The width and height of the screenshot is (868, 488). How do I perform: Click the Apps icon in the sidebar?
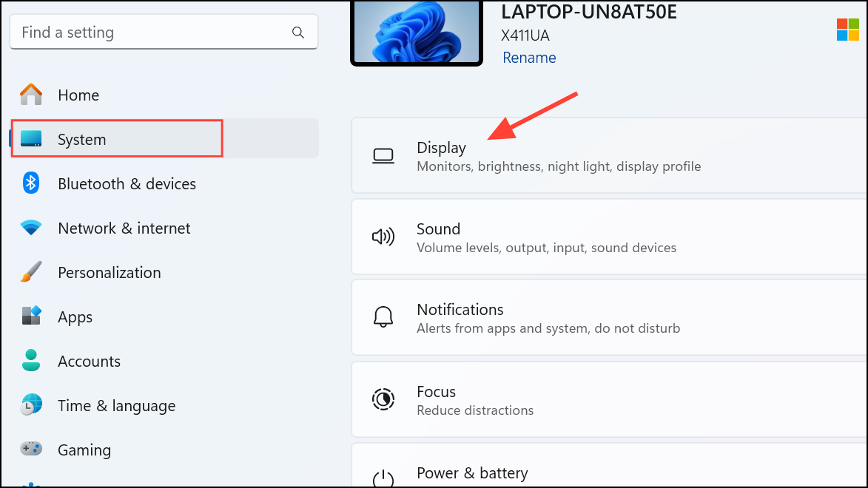pyautogui.click(x=31, y=316)
